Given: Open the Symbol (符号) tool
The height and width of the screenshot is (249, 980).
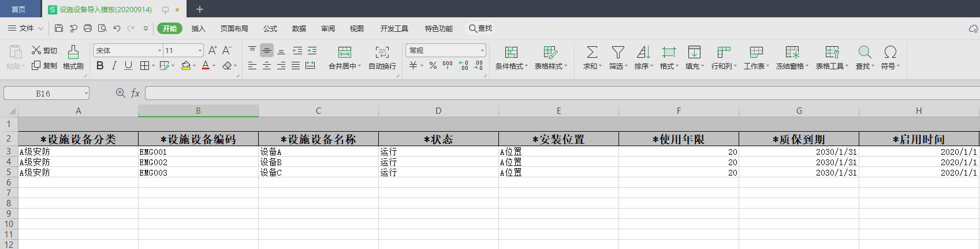Looking at the screenshot, I should pos(890,58).
